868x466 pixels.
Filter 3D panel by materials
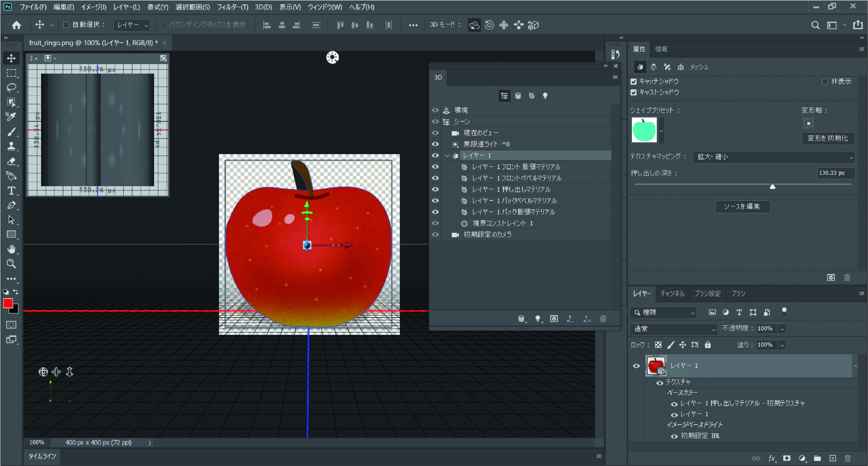coord(532,96)
